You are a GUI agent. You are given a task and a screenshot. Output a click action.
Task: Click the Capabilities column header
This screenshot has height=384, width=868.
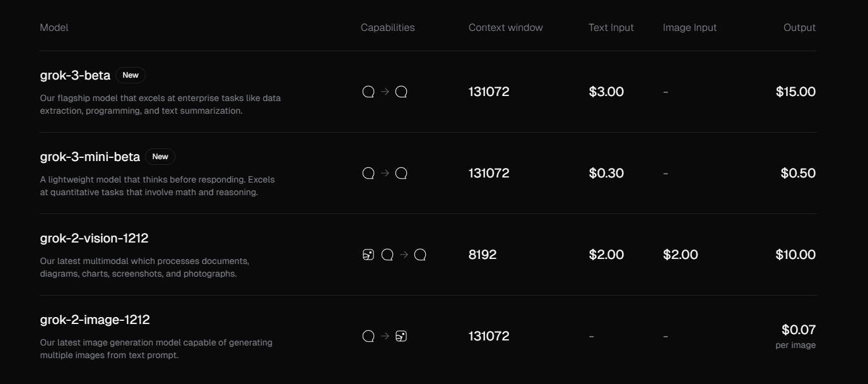click(x=387, y=28)
